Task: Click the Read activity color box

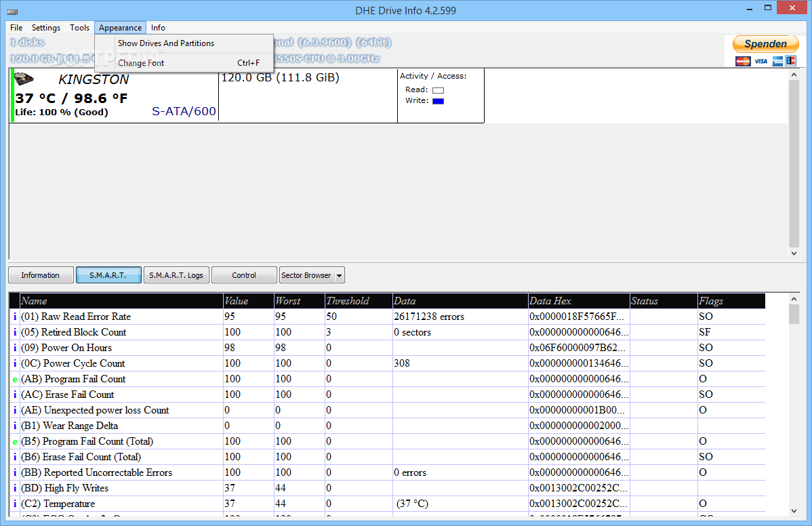Action: [438, 90]
